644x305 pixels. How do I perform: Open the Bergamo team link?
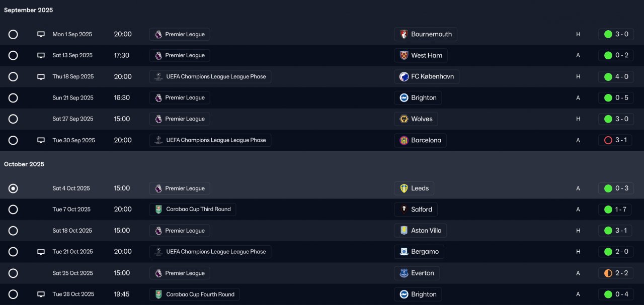point(419,252)
